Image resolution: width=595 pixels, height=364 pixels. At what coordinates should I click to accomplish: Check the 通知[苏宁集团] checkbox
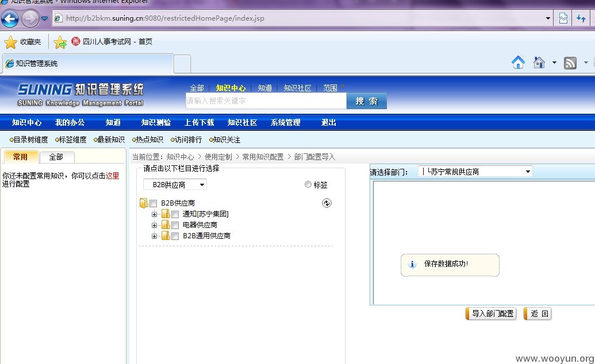[175, 214]
